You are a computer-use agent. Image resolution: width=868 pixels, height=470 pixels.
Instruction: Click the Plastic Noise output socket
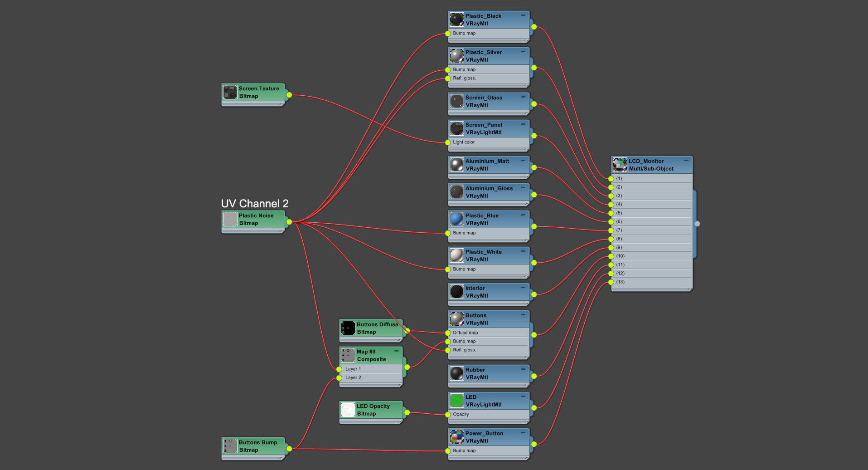(x=289, y=222)
